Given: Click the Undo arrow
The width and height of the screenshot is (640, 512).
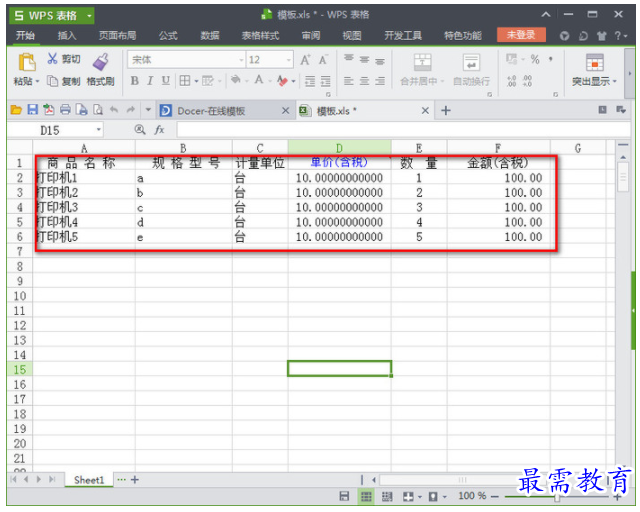Looking at the screenshot, I should (x=114, y=109).
